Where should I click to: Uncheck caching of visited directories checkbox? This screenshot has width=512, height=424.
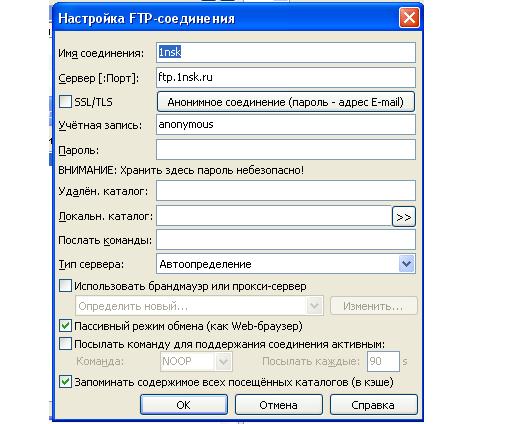[65, 382]
